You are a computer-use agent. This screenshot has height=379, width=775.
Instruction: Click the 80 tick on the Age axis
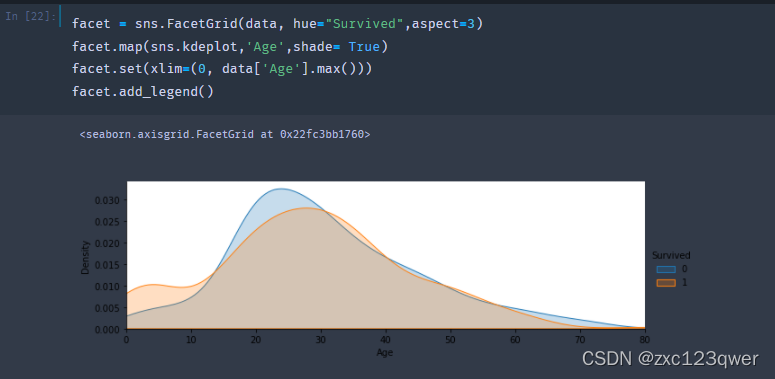(x=645, y=339)
